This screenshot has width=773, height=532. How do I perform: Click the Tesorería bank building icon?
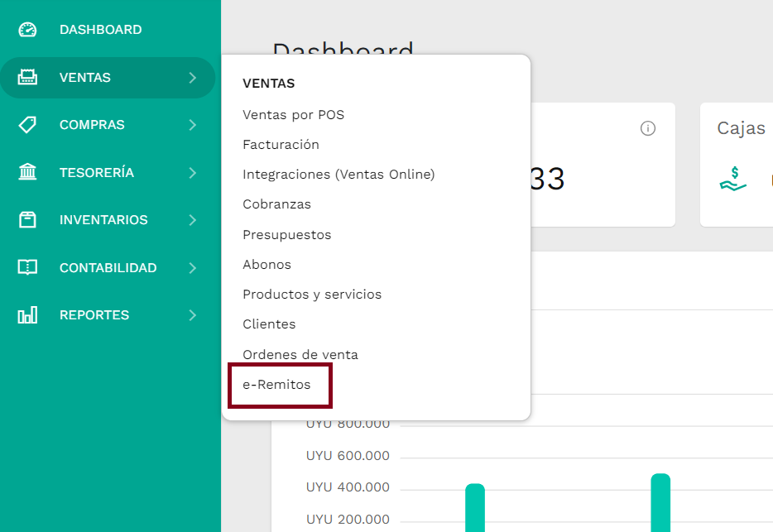(27, 172)
